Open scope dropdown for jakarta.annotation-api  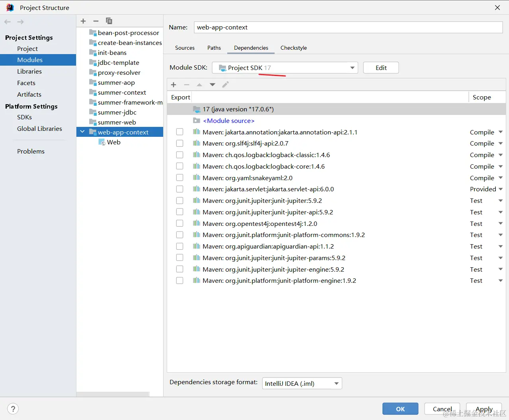click(501, 132)
